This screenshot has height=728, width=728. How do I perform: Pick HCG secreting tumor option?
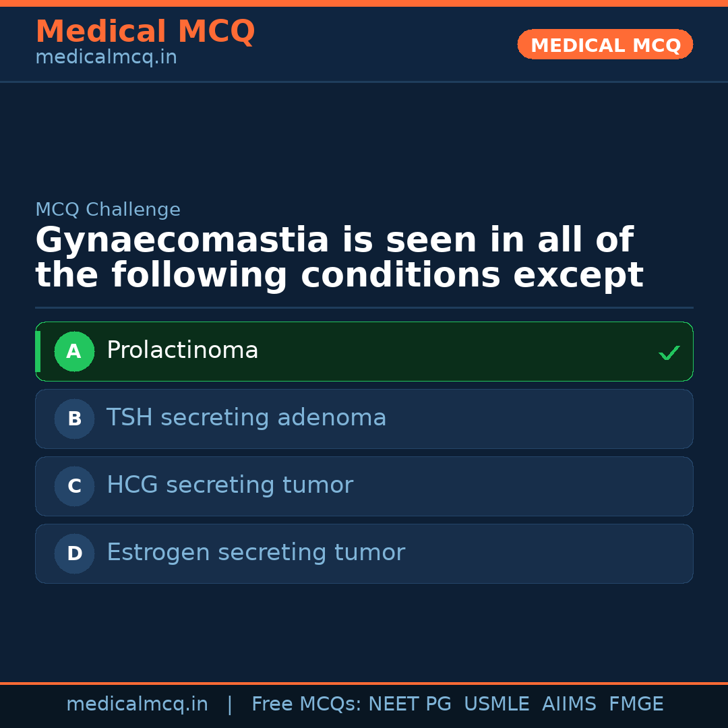[x=364, y=486]
